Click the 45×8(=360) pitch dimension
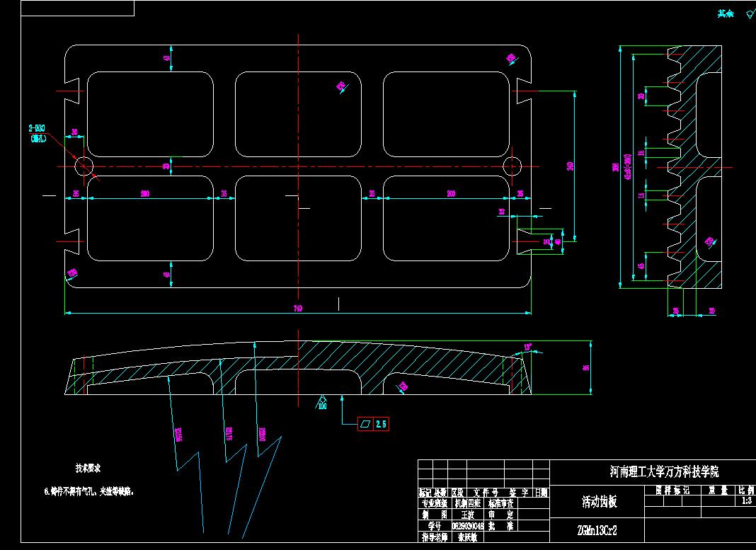The width and height of the screenshot is (756, 550). pos(627,167)
